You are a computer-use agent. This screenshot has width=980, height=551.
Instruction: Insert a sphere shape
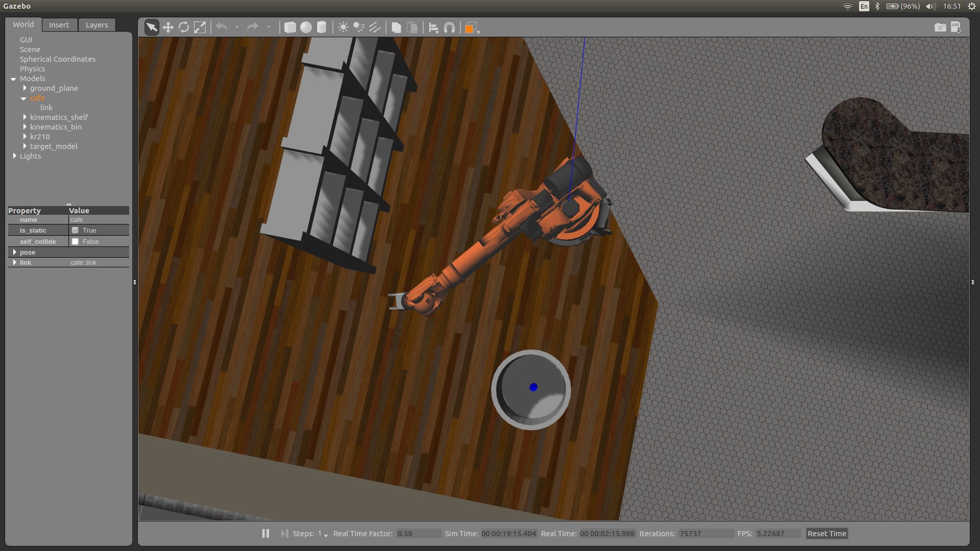click(306, 28)
